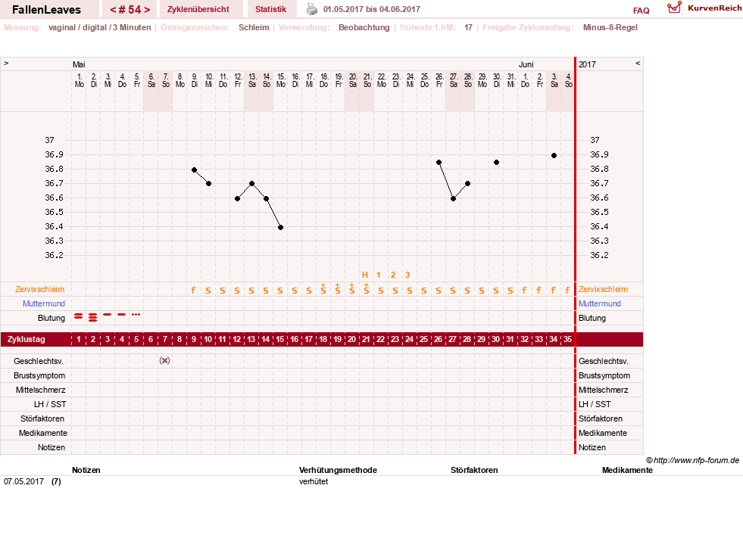Click the spotting dots on day 5
The image size is (743, 560).
(x=136, y=314)
